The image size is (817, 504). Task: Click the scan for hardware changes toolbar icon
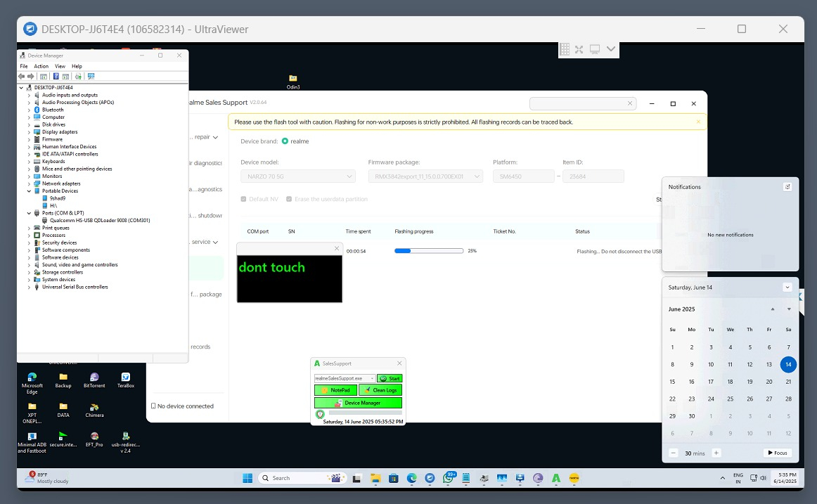[91, 76]
